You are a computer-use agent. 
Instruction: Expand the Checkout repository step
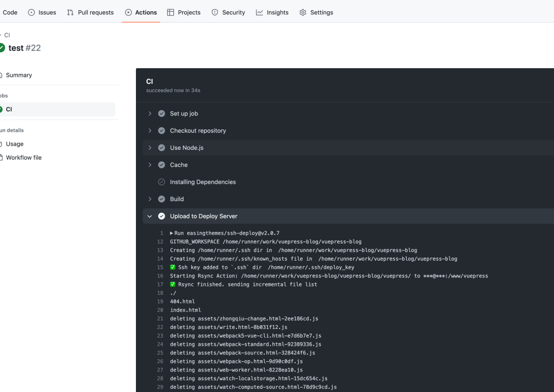pyautogui.click(x=150, y=131)
